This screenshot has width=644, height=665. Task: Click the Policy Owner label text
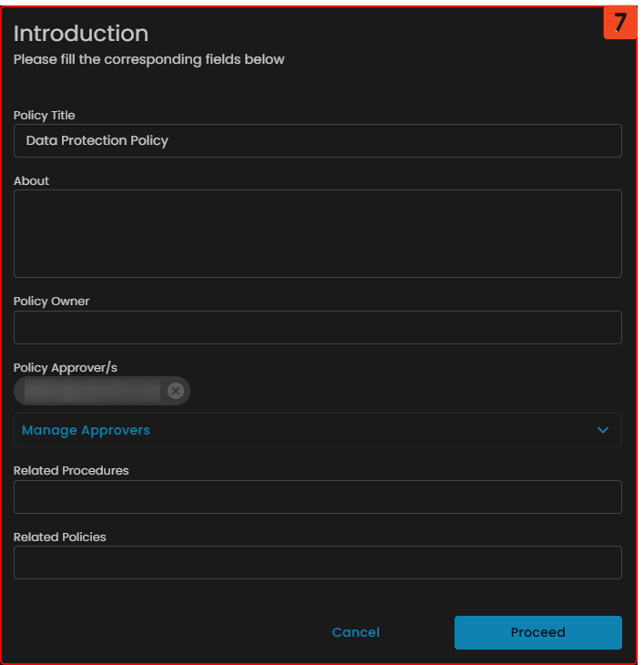[x=51, y=302]
